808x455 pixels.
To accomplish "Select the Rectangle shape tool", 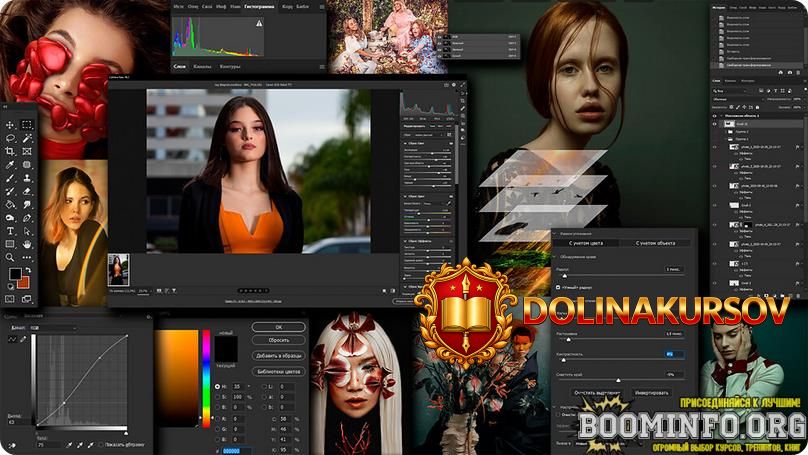I will [10, 244].
